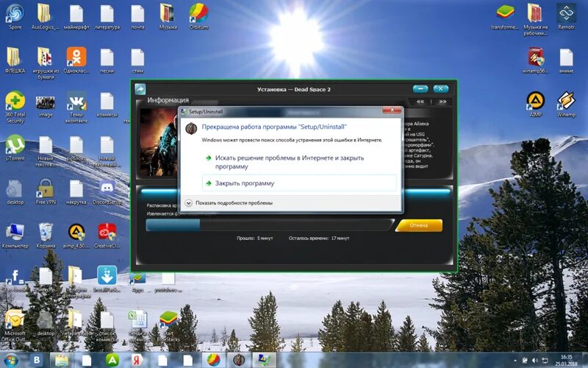Launch 360 Total Security shortcut

click(x=15, y=107)
